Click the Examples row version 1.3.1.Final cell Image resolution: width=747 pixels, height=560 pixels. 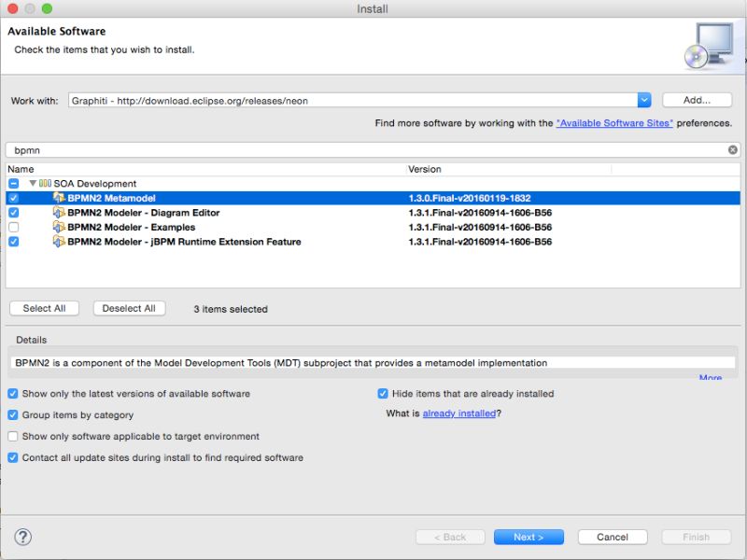480,227
